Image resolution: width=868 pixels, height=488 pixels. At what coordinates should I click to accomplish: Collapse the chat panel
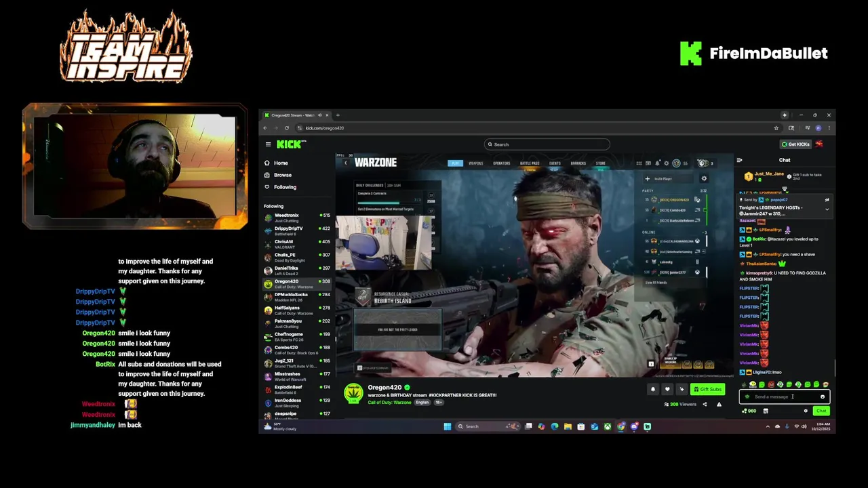(x=739, y=160)
